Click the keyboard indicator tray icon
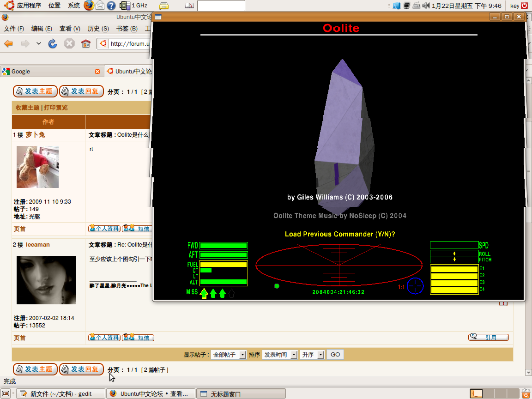The height and width of the screenshot is (399, 532). tap(416, 6)
